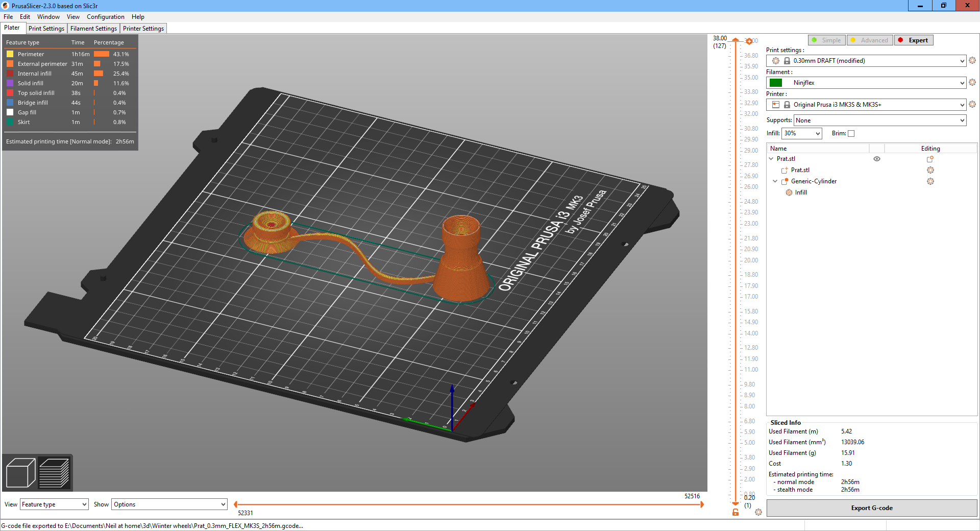The width and height of the screenshot is (980, 531).
Task: Click editing icon for top Prat.stl object
Action: [930, 159]
